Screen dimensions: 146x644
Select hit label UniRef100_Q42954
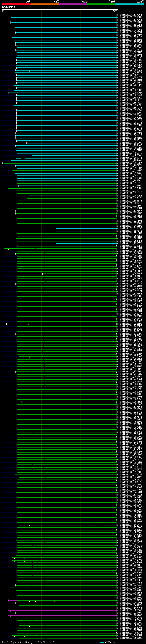pos(131,32)
